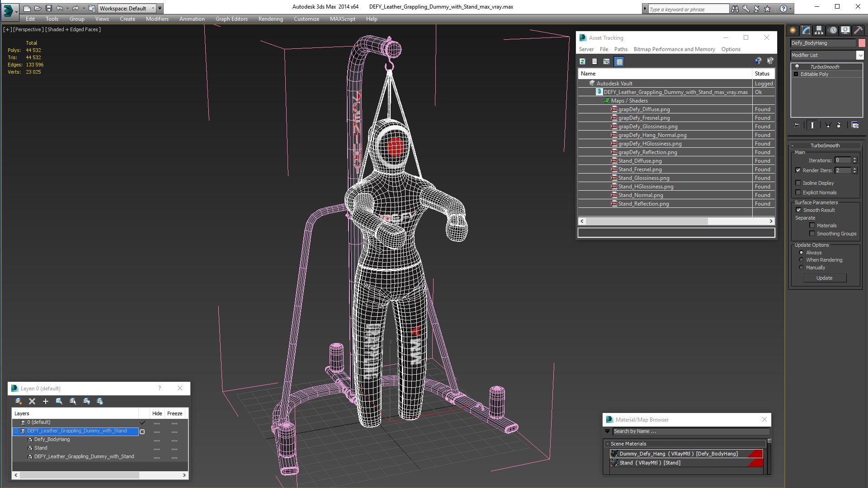This screenshot has height=488, width=868.
Task: Open Bitmap Performance and Memory menu
Action: pyautogui.click(x=674, y=49)
